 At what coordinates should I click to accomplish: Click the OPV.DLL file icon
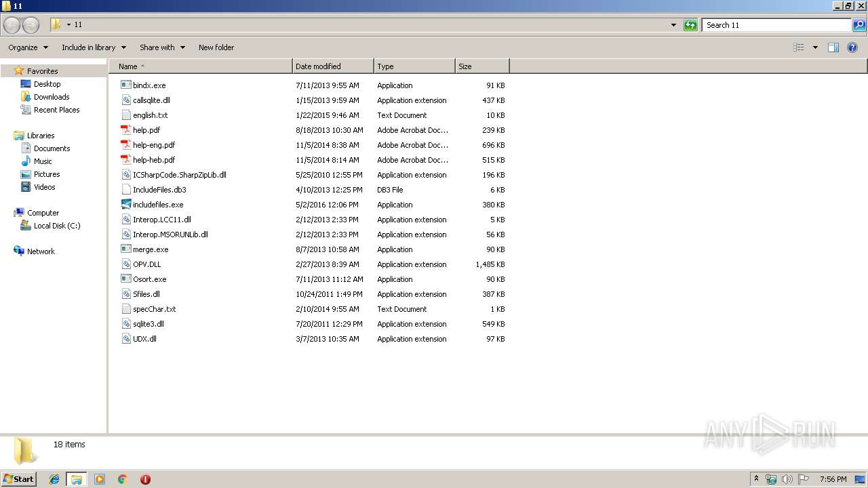coord(125,264)
